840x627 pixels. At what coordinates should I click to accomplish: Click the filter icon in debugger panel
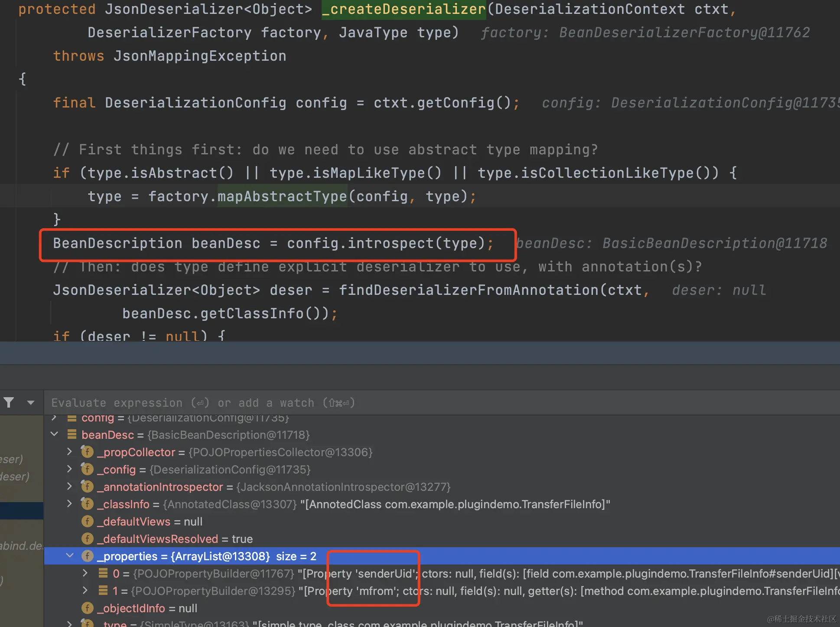pos(9,402)
